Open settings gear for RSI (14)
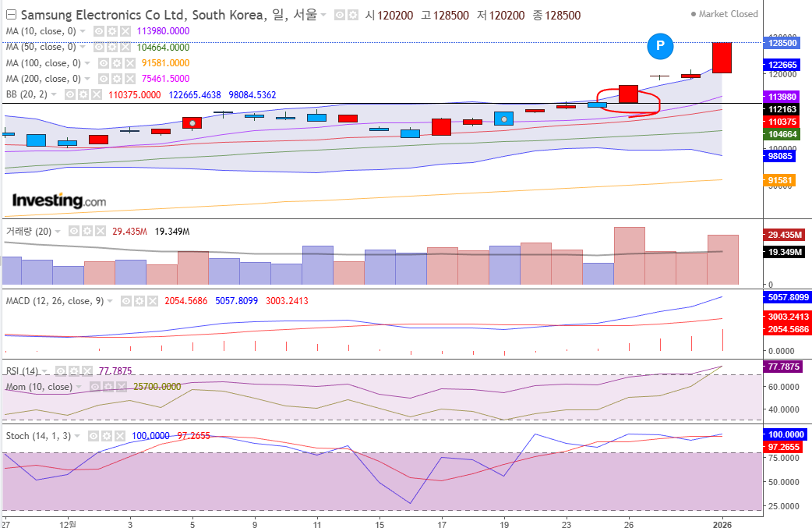 click(x=74, y=371)
